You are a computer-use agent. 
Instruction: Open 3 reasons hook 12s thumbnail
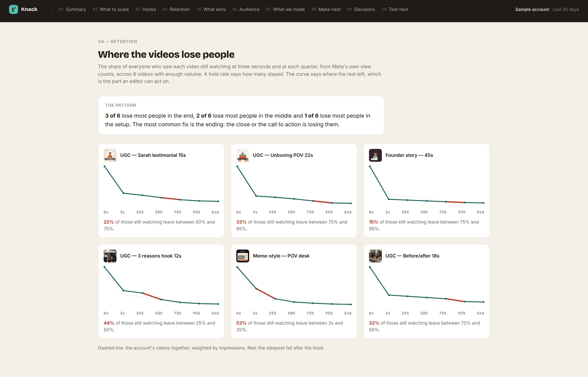pos(110,256)
